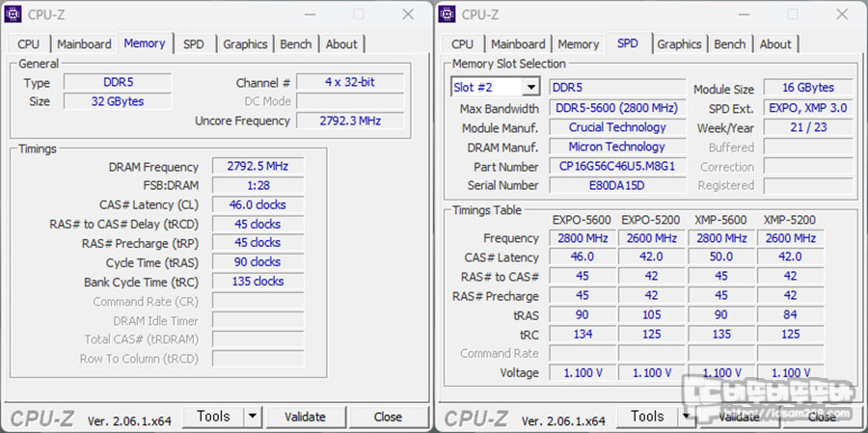Click Module Manuf. value Crucial Technology
This screenshot has height=433, width=868.
click(x=617, y=127)
